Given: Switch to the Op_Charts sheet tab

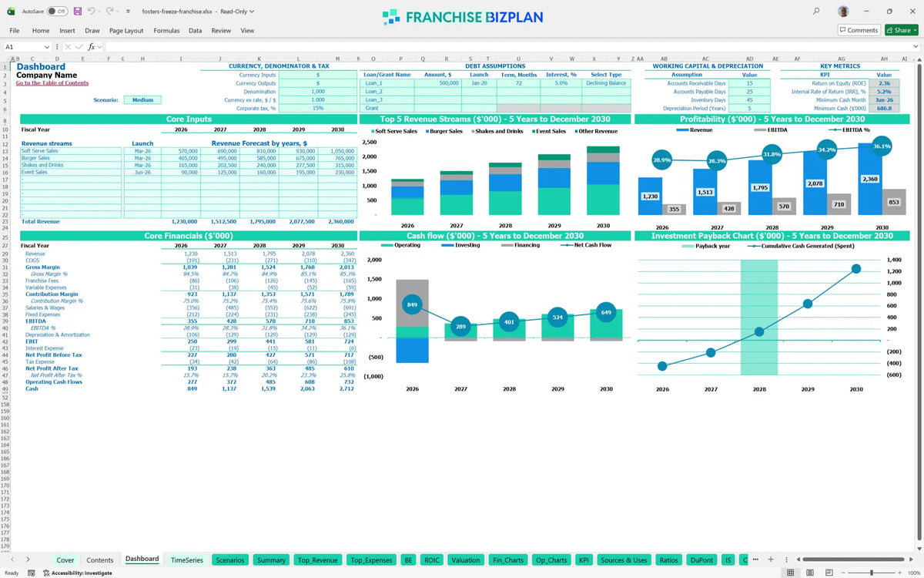Looking at the screenshot, I should (551, 560).
